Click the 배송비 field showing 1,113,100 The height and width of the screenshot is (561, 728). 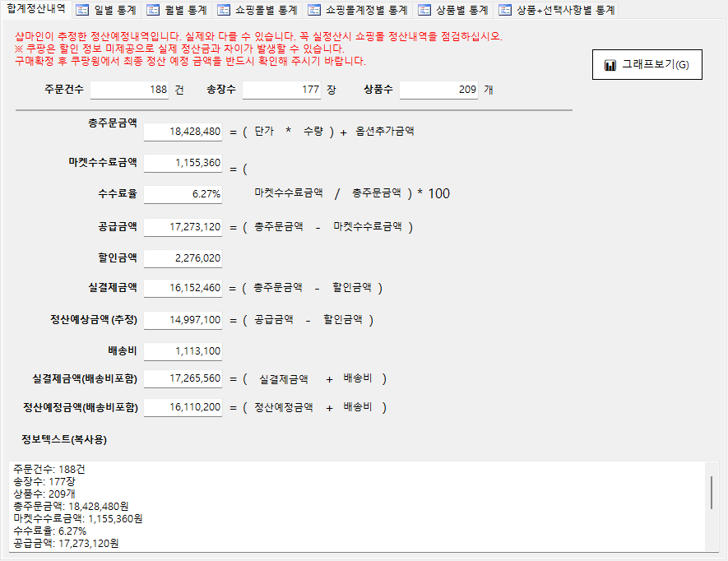pos(183,351)
